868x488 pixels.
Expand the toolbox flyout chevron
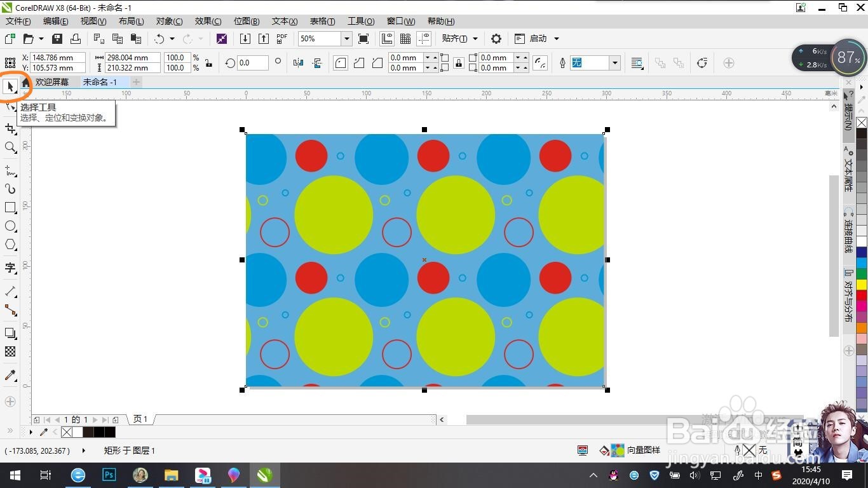click(x=10, y=431)
